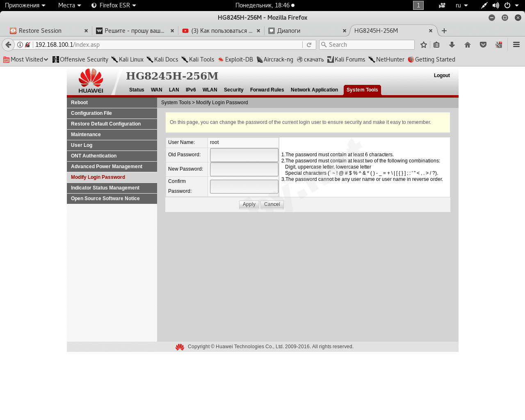Click the extension icon beside Pocket
The height and width of the screenshot is (420, 525).
499,45
